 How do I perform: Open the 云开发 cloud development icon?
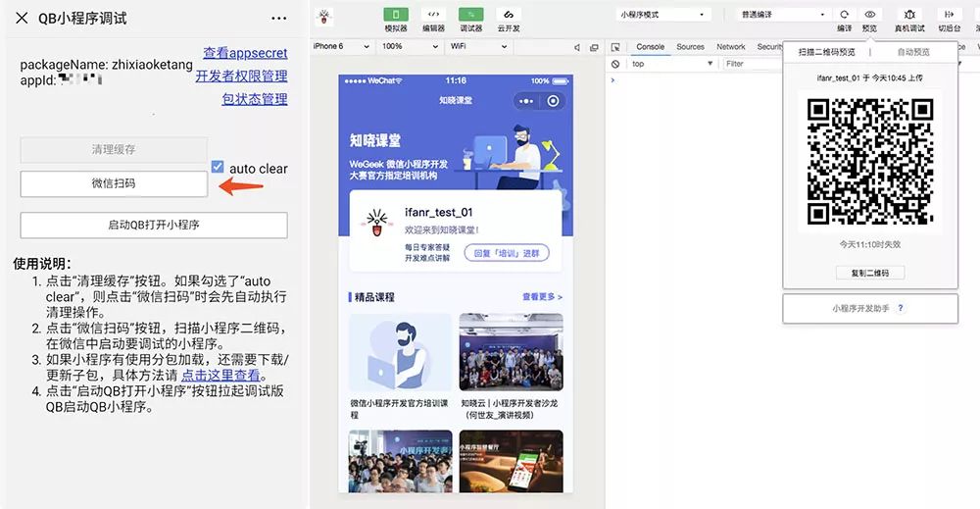coord(509,15)
